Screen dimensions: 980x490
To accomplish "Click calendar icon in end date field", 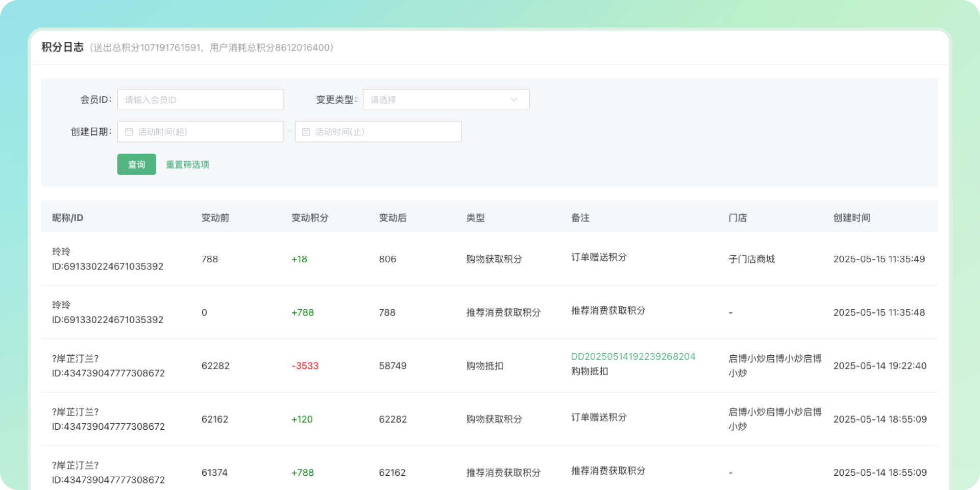I will (306, 132).
